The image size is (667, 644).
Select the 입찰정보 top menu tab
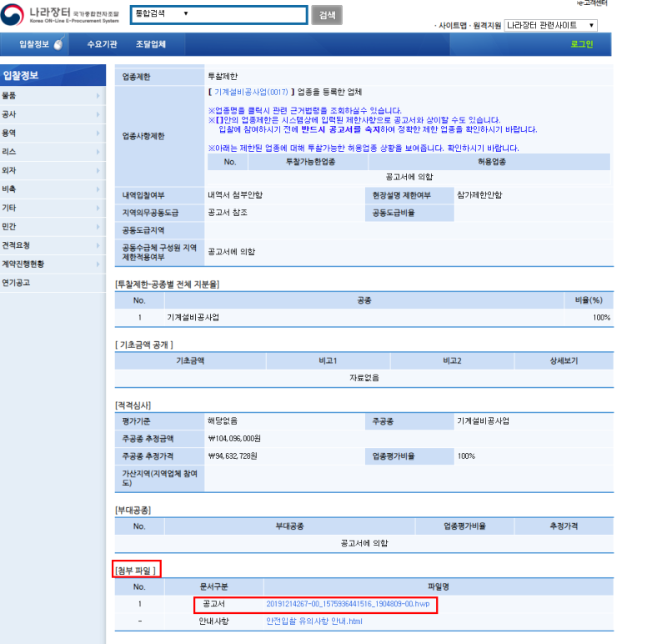tap(34, 44)
